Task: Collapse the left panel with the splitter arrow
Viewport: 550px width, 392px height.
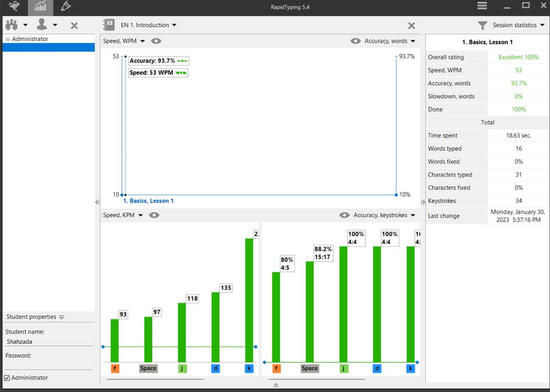Action: 97,202
